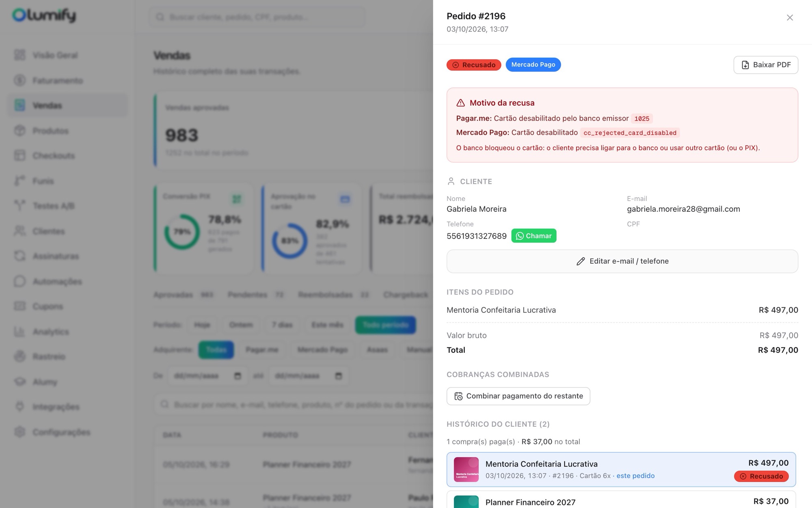Click the Recusado status badge at top
This screenshot has height=508, width=812.
[474, 65]
